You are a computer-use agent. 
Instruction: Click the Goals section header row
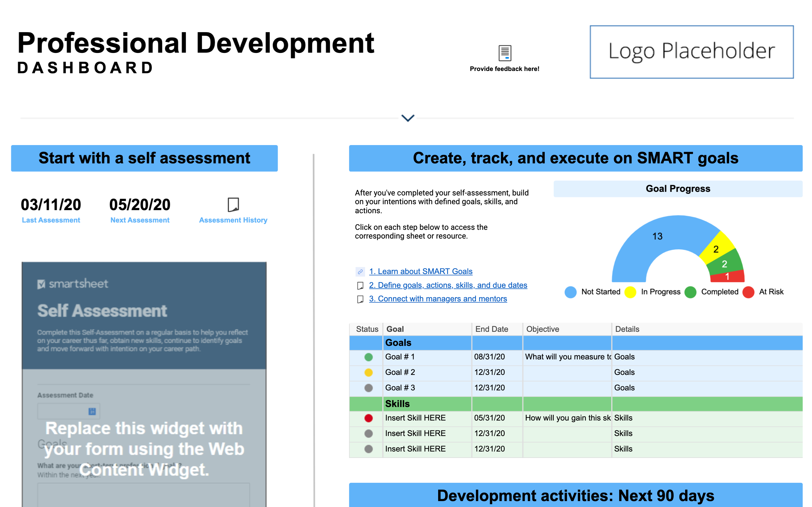398,343
